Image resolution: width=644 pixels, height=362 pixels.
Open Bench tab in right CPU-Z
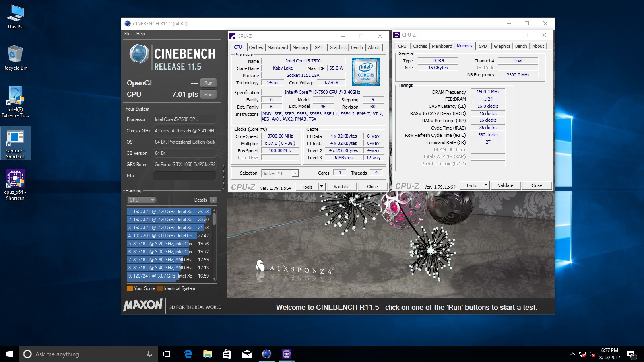click(x=521, y=46)
